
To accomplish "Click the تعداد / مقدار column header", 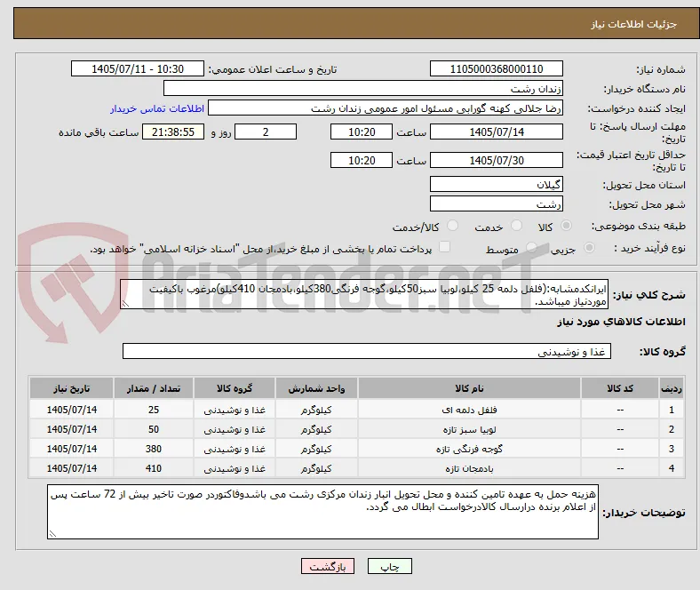I will coord(154,388).
